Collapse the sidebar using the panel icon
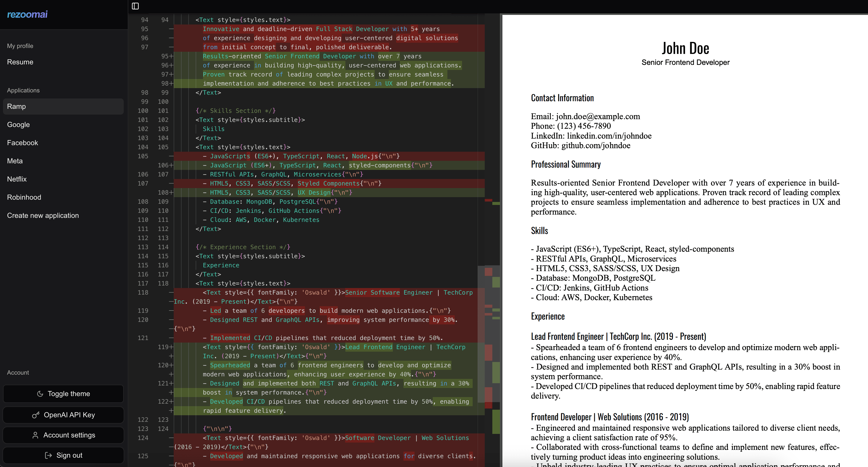This screenshot has width=868, height=467. click(136, 6)
